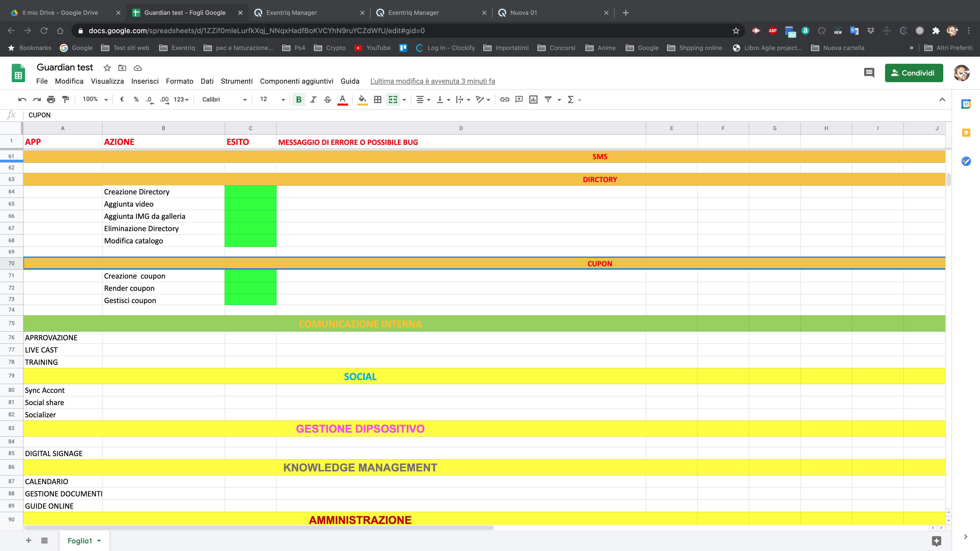
Task: Insert a chart using toolbar icon
Action: (533, 99)
